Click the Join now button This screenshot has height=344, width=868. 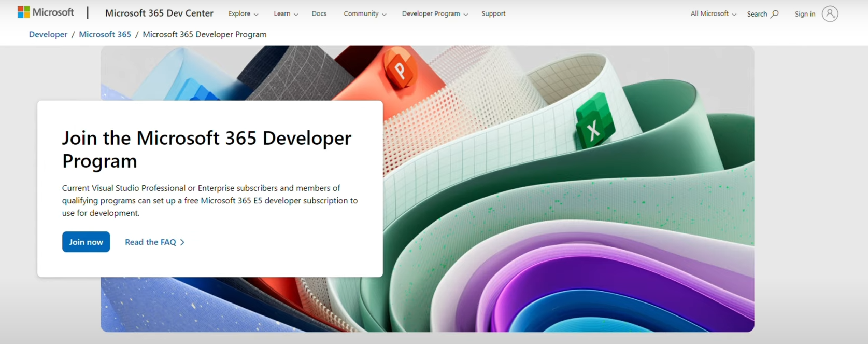point(86,242)
